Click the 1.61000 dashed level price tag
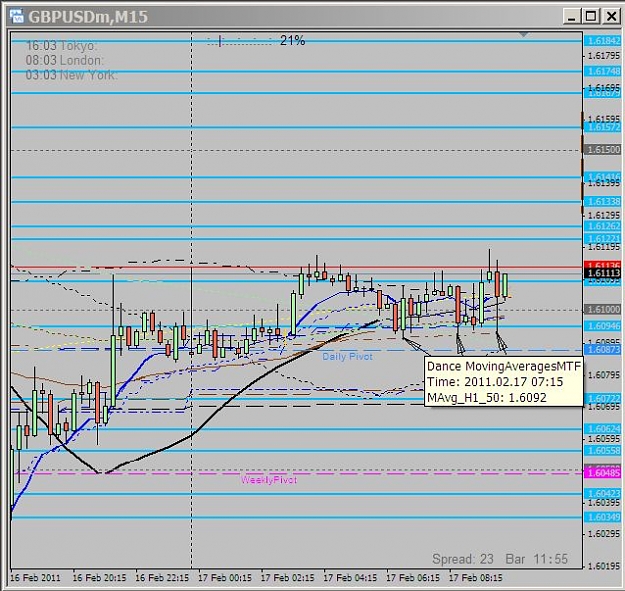 pyautogui.click(x=603, y=310)
